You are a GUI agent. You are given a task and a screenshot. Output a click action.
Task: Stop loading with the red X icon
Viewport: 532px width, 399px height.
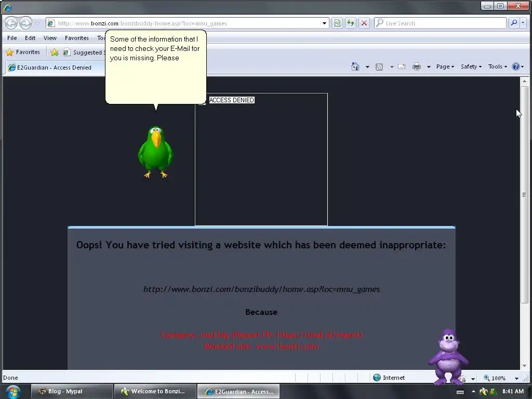[364, 23]
